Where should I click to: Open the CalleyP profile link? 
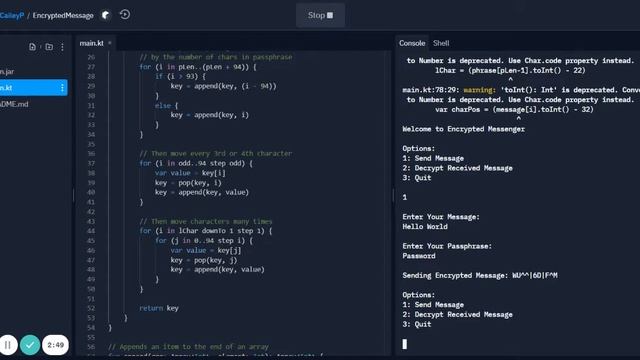(x=12, y=16)
